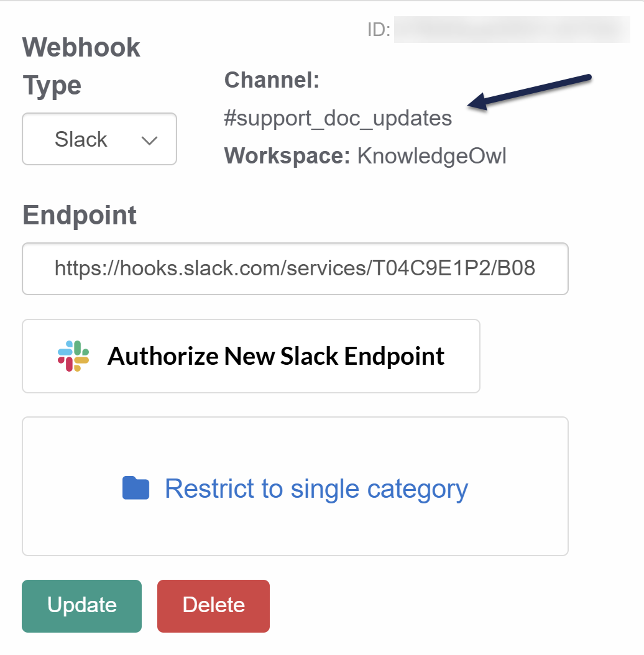Click the ID: label
644x655 pixels.
[379, 30]
